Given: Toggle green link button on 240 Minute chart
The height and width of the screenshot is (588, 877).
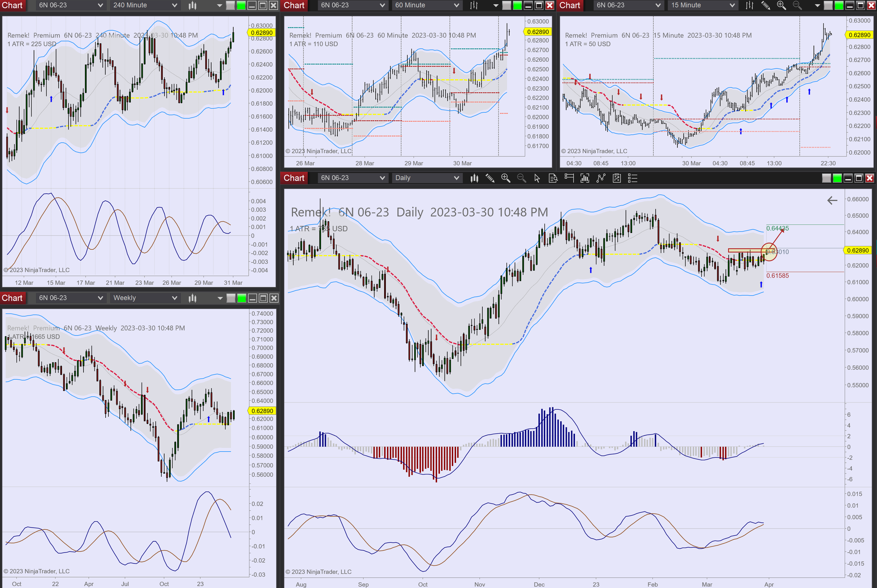Looking at the screenshot, I should pos(241,5).
